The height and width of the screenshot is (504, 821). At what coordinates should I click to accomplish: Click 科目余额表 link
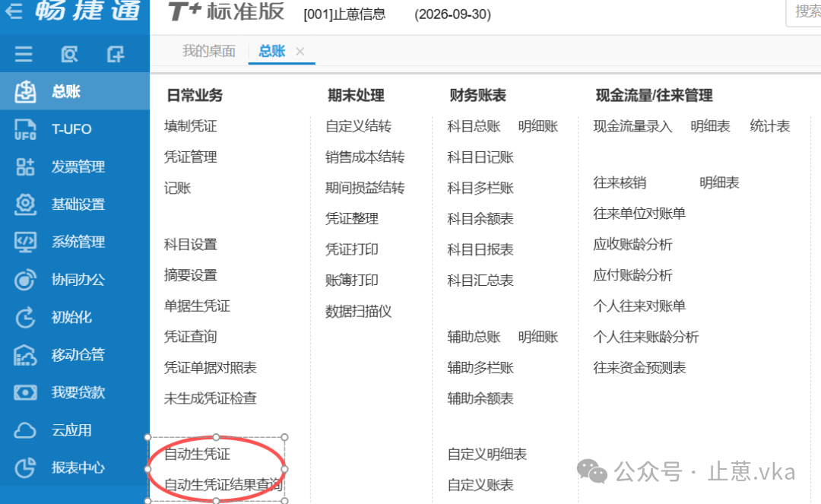coord(480,219)
